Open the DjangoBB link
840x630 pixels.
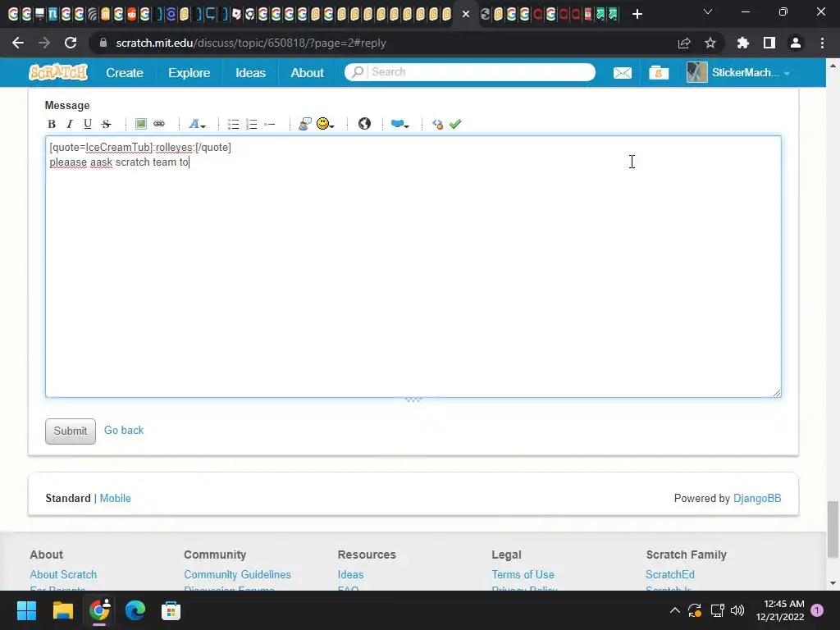pyautogui.click(x=757, y=498)
